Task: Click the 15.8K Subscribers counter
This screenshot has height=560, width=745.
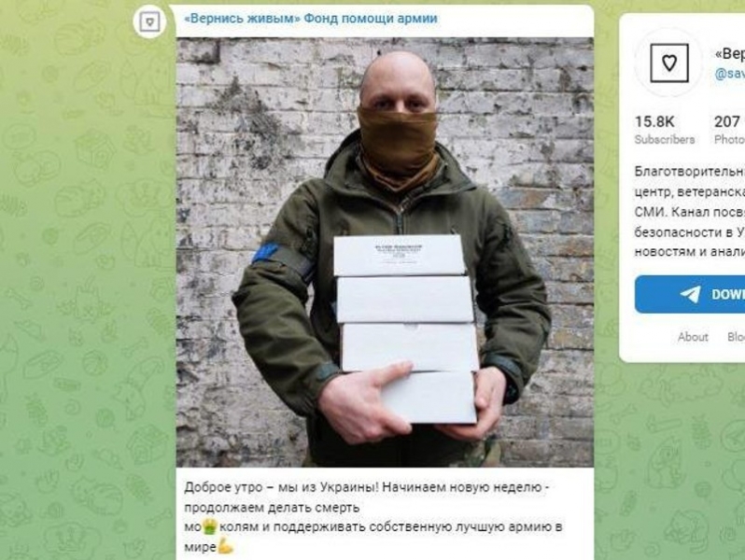Action: tap(664, 129)
